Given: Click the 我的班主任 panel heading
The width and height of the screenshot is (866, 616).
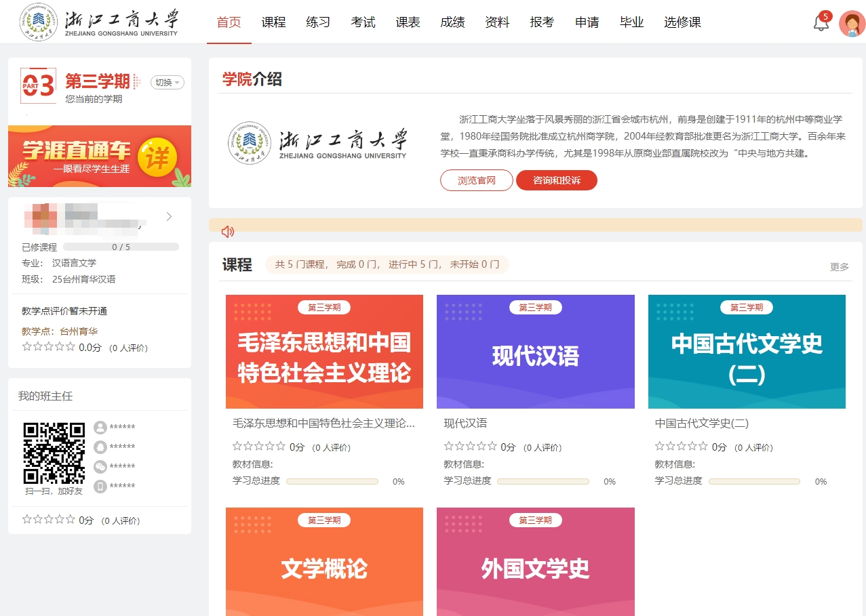Looking at the screenshot, I should [x=45, y=396].
